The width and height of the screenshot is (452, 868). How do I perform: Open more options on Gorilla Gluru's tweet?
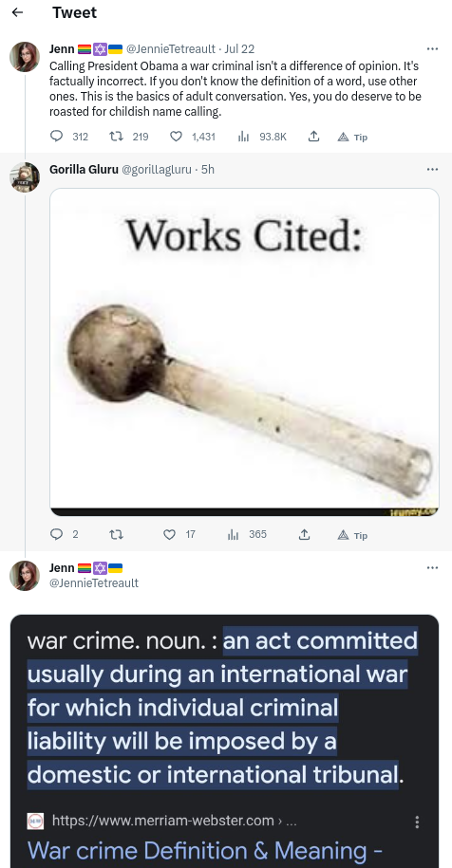tap(433, 170)
